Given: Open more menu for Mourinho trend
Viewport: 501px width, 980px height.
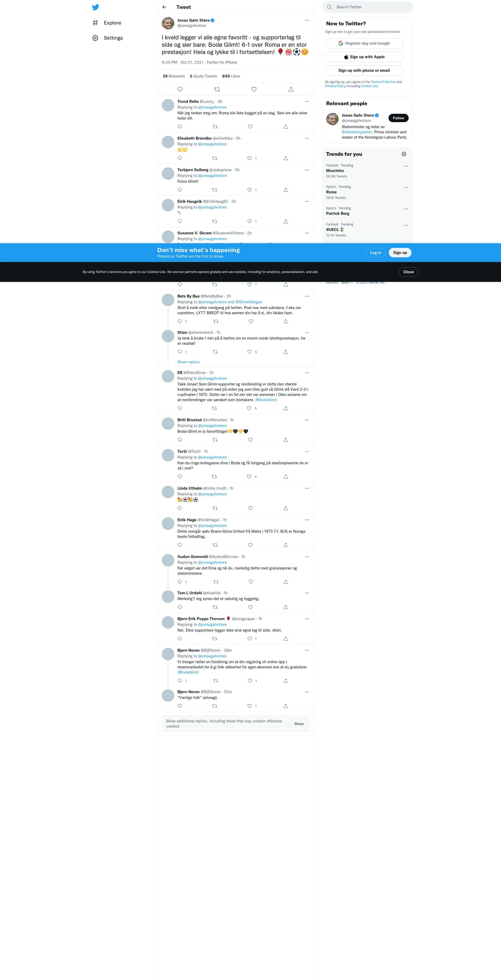Looking at the screenshot, I should point(406,166).
